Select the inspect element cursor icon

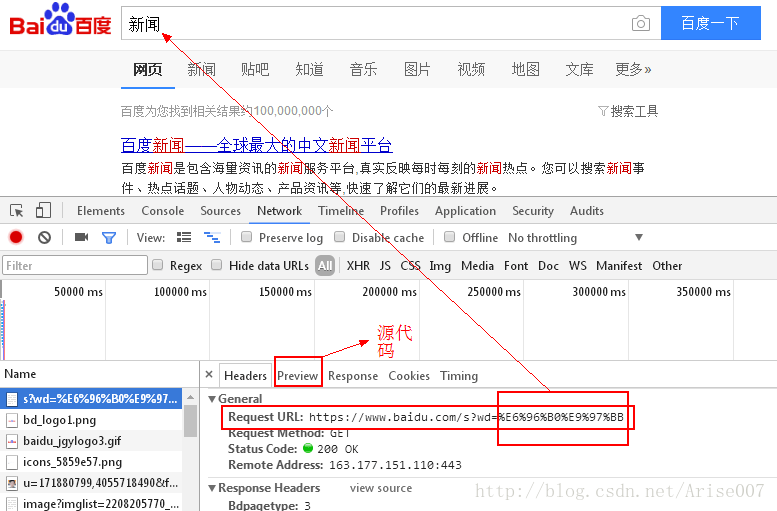pos(17,211)
